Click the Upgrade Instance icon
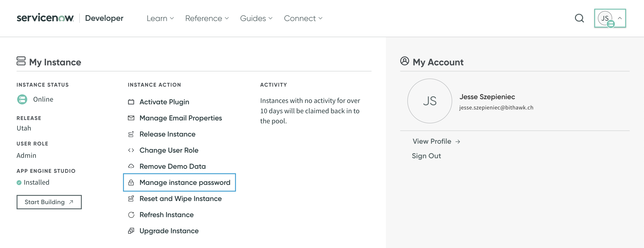Viewport: 644px width, 248px height. click(x=131, y=231)
